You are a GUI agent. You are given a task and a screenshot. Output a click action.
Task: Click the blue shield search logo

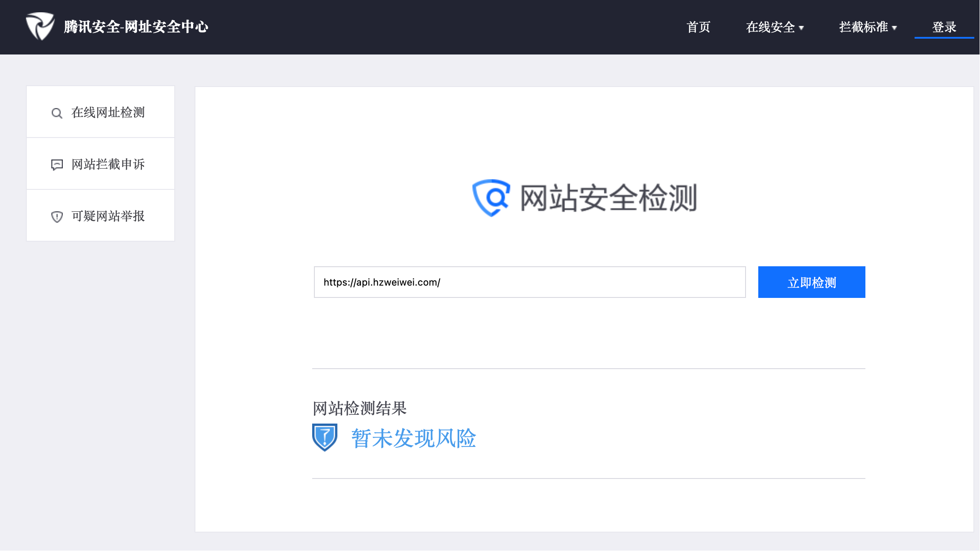[x=491, y=198]
